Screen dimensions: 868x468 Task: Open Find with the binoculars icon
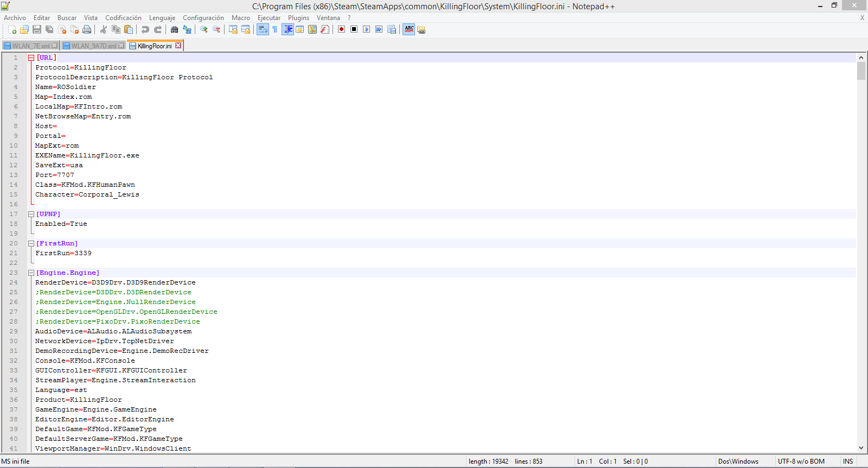[174, 29]
